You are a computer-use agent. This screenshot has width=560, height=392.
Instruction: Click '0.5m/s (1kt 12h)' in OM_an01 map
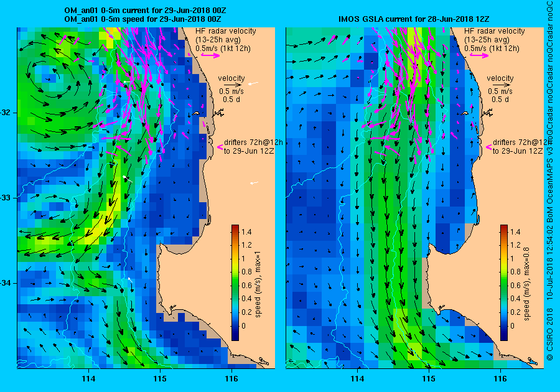[223, 48]
